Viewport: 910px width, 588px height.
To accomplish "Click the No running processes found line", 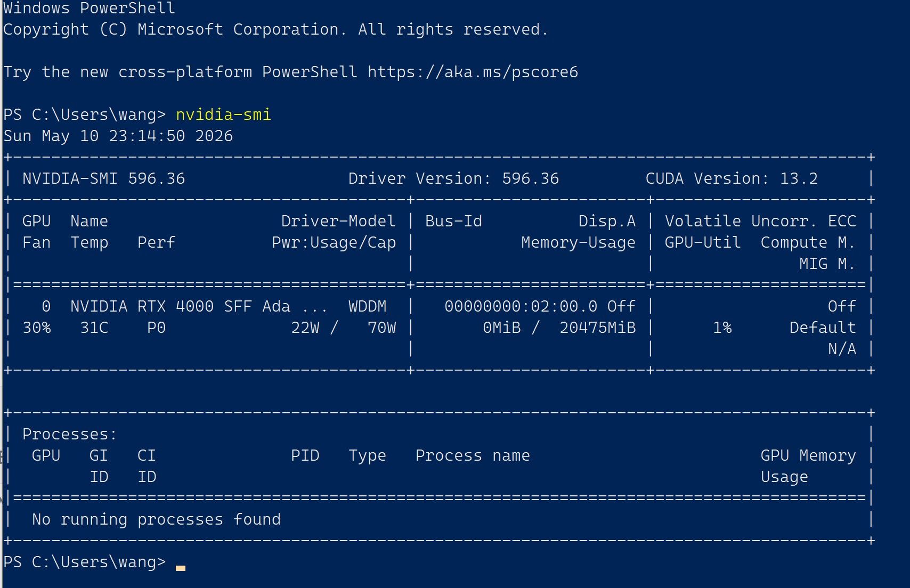I will 156,519.
